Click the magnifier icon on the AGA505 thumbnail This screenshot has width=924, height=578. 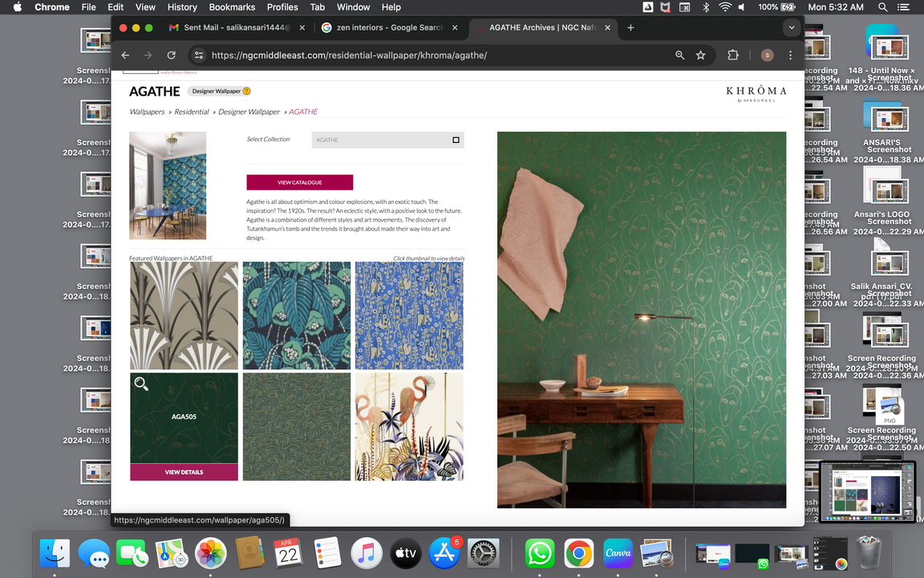point(141,384)
